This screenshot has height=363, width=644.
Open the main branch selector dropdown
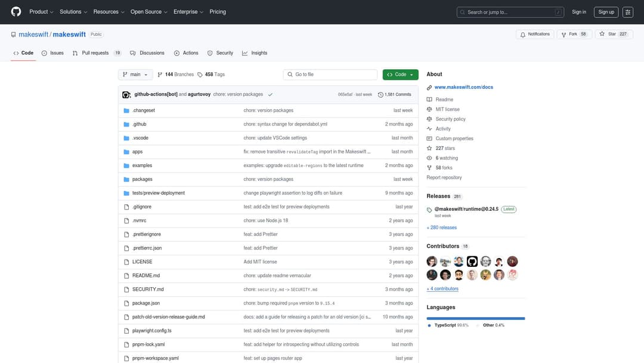tap(135, 75)
